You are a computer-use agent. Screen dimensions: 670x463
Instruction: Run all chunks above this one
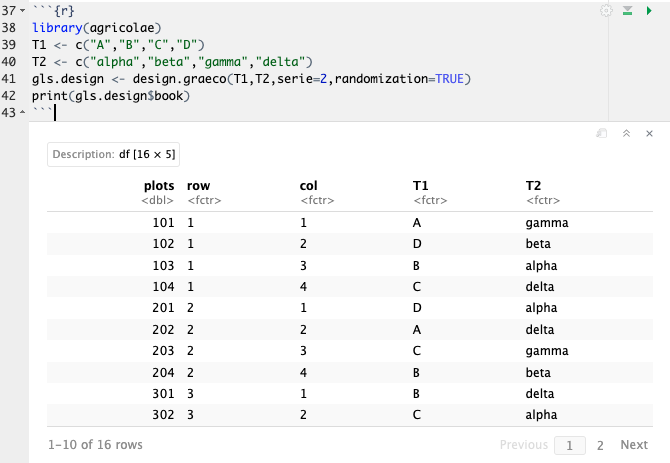point(628,10)
